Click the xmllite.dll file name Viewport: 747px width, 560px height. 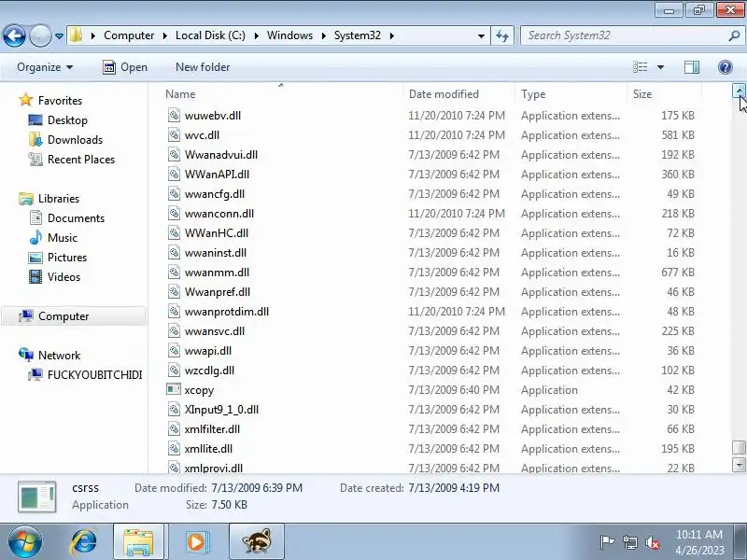tap(208, 449)
